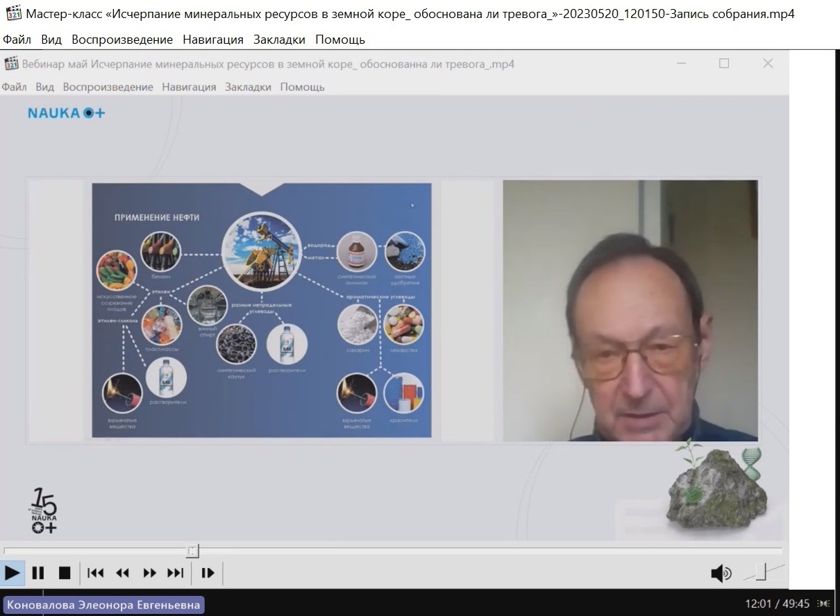Fast-forward the video with the double-right arrows
Image resolution: width=840 pixels, height=616 pixels.
pyautogui.click(x=149, y=573)
